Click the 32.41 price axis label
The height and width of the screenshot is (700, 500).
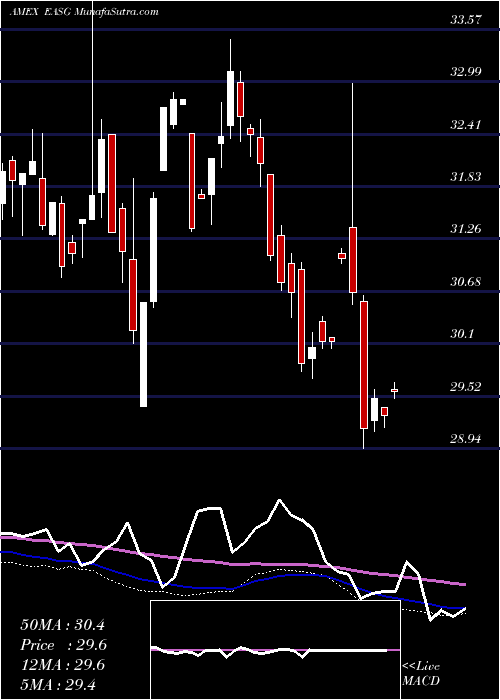pos(466,124)
